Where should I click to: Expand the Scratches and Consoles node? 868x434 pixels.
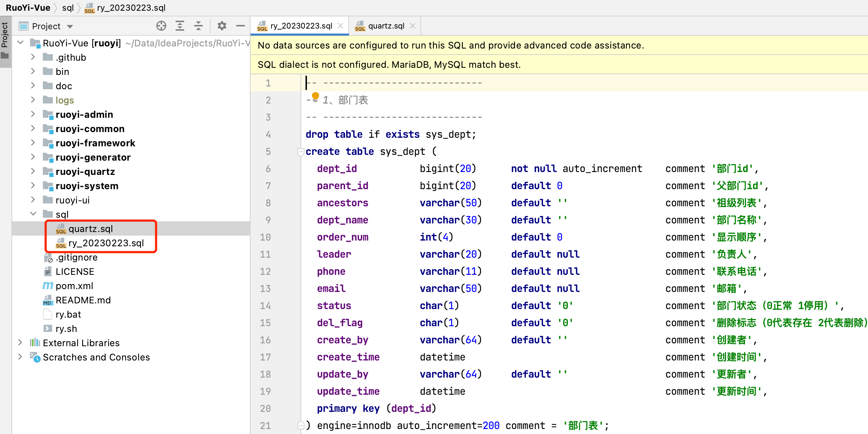point(20,357)
